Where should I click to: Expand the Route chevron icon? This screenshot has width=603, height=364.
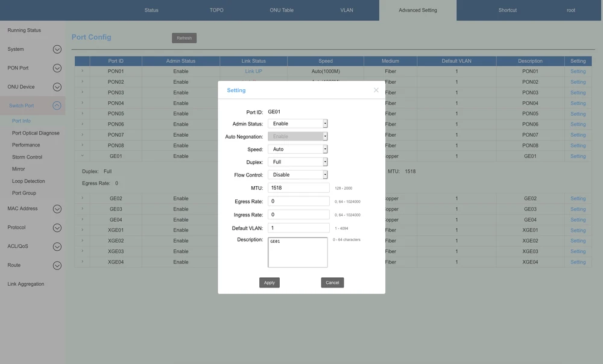pyautogui.click(x=57, y=265)
